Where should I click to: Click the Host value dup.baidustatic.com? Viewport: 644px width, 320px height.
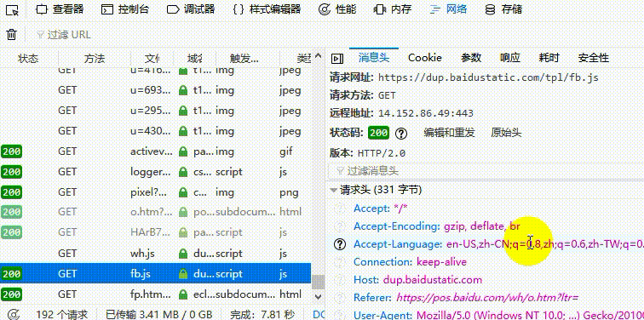[433, 280]
